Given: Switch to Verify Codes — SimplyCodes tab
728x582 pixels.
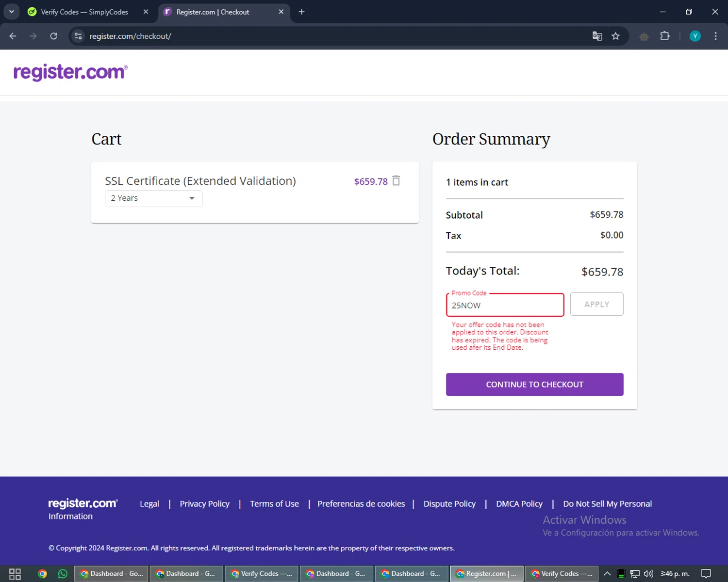Looking at the screenshot, I should coord(84,12).
